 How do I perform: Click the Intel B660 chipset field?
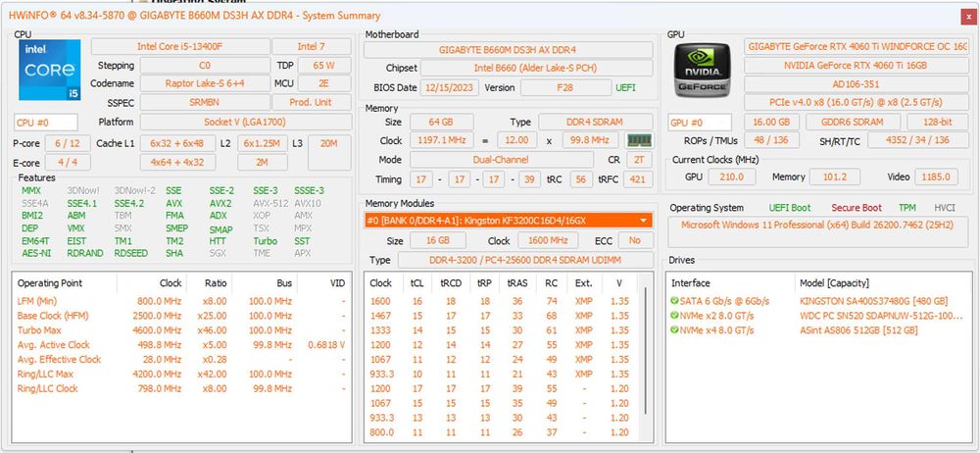[x=536, y=69]
